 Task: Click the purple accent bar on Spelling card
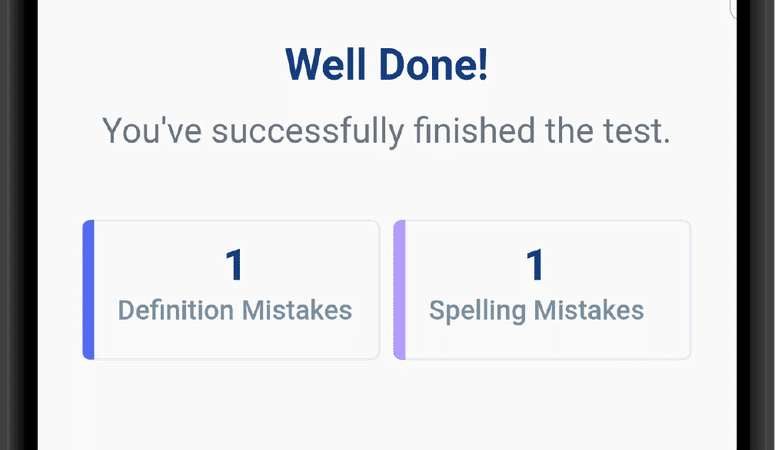tap(399, 289)
